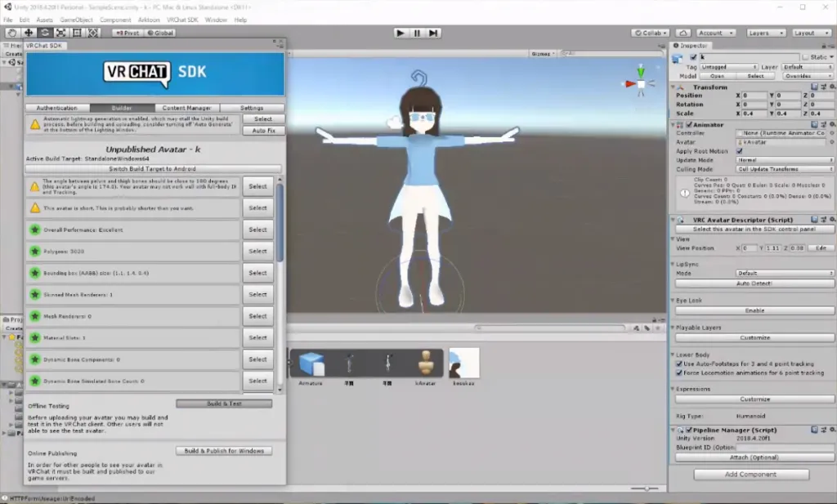Click Switch Build Target to Android
837x504 pixels.
[153, 169]
